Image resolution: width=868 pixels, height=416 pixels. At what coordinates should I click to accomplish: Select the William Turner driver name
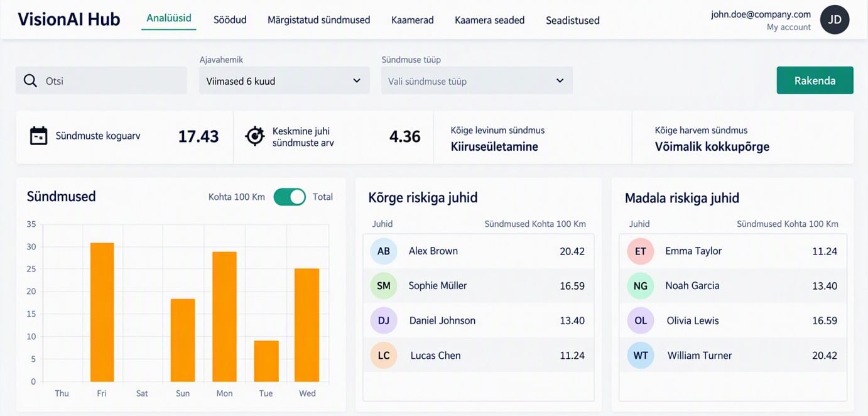[x=700, y=356]
